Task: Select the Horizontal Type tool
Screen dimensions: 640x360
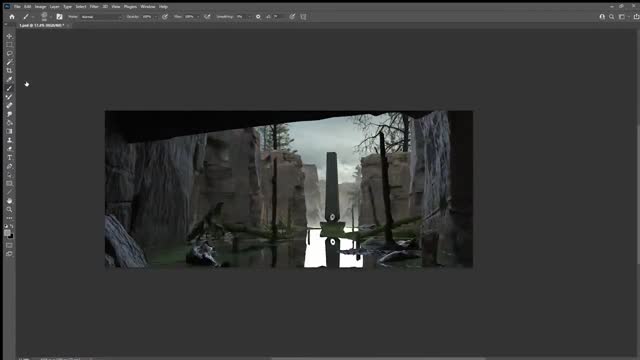Action: tap(9, 158)
